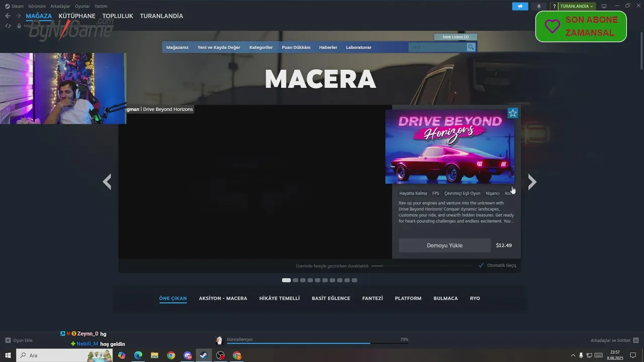Select the first active carousel dot
The width and height of the screenshot is (644, 362).
[286, 280]
